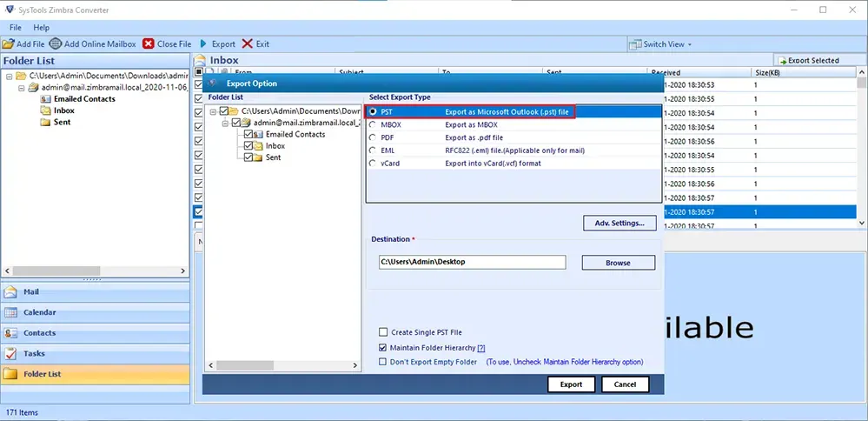The width and height of the screenshot is (868, 421).
Task: Select the EML export type radio button
Action: pos(373,150)
